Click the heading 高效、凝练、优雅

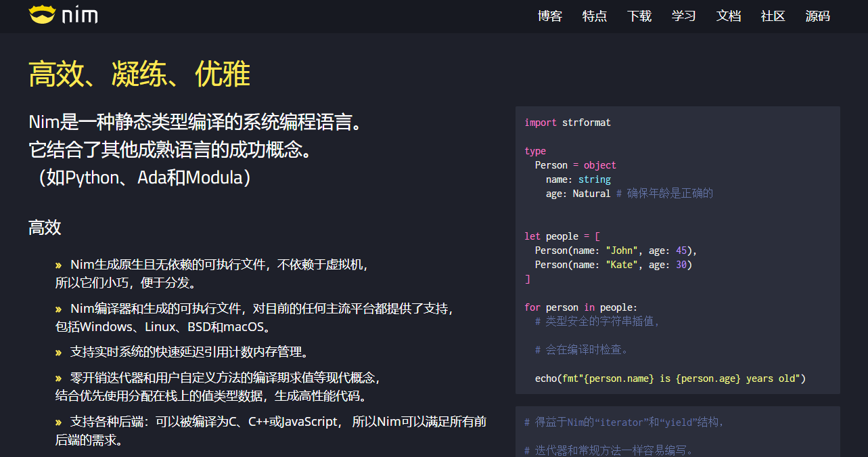(139, 74)
